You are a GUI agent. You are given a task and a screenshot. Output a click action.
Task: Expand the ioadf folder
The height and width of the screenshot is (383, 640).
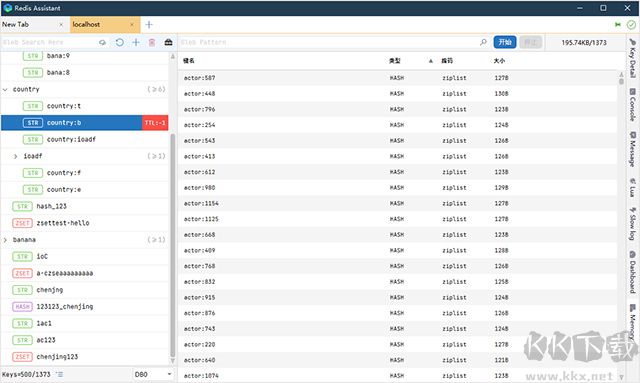[x=16, y=156]
